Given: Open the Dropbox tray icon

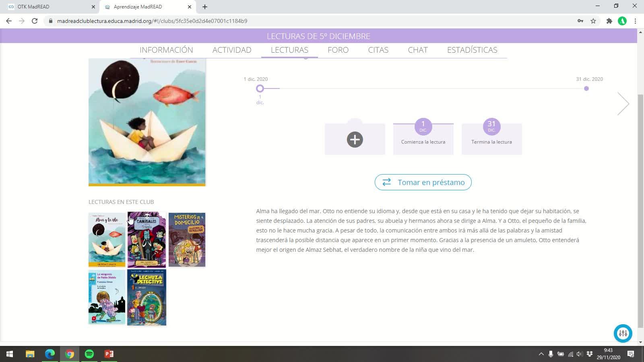Looking at the screenshot, I should click(590, 354).
